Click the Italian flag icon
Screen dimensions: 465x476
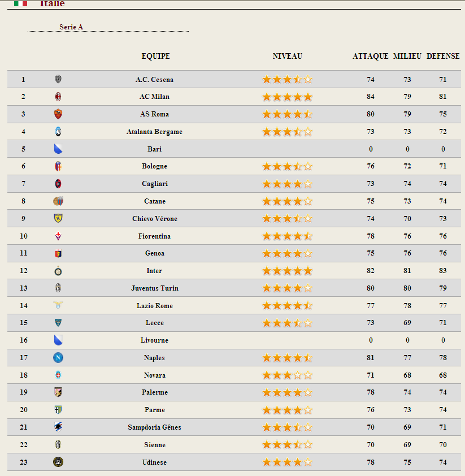(x=21, y=3)
